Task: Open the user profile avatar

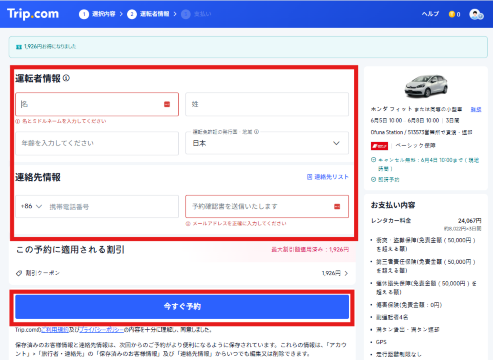Action: (x=476, y=14)
